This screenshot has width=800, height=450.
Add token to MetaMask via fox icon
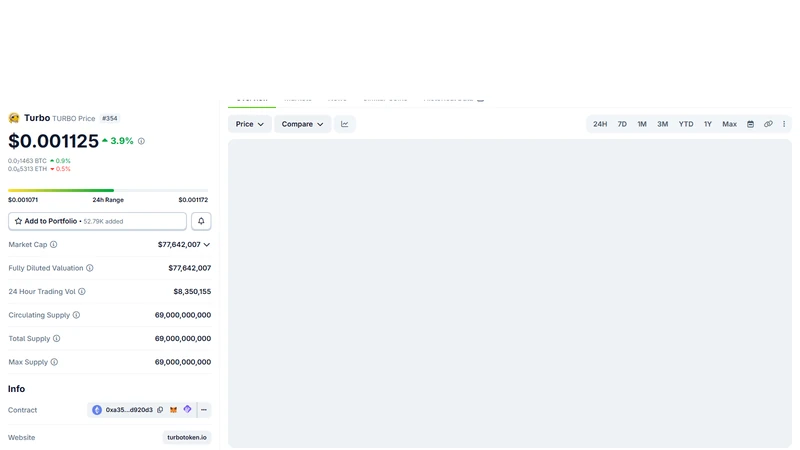(x=173, y=410)
